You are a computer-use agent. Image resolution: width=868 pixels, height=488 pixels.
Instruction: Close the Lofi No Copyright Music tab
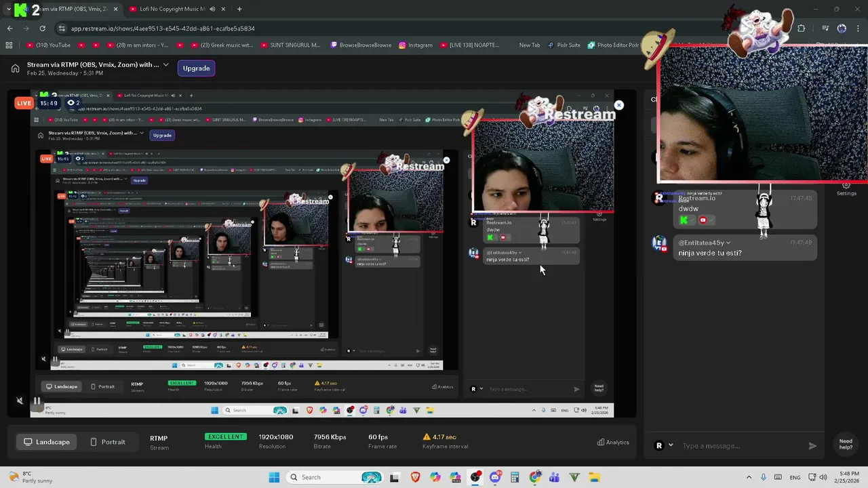224,9
